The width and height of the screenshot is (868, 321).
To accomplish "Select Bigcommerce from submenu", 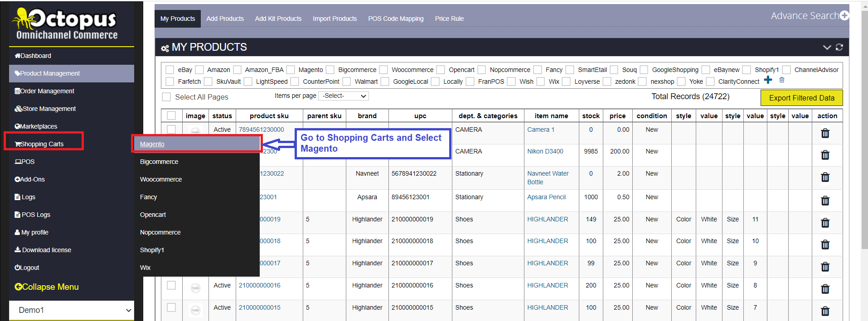I will (197, 162).
